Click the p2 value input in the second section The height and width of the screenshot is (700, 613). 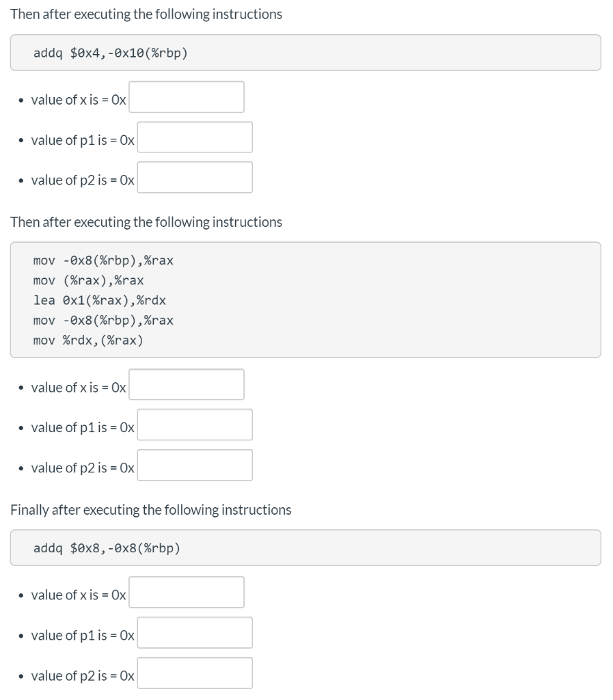195,466
